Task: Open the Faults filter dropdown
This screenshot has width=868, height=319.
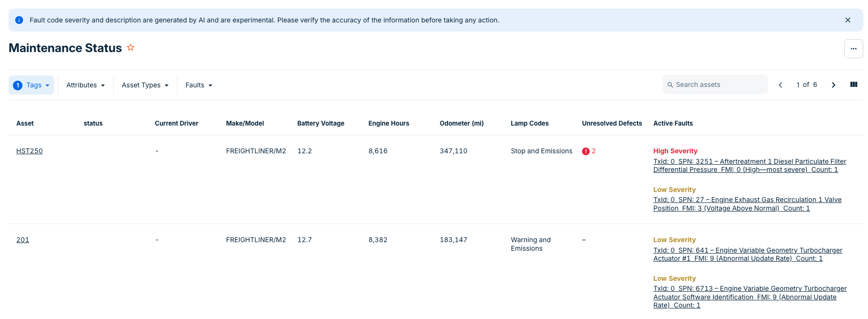Action: pos(198,85)
